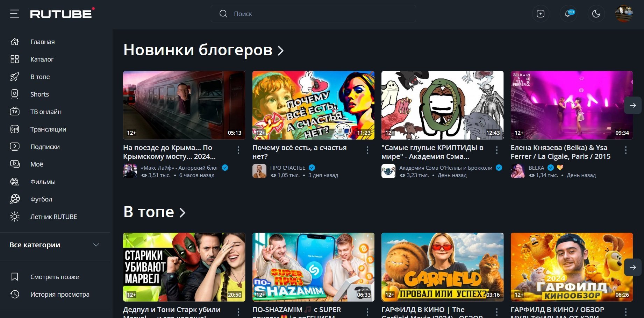Viewport: 644px width, 318px height.
Task: Toggle dark theme moon icon
Action: click(x=596, y=14)
